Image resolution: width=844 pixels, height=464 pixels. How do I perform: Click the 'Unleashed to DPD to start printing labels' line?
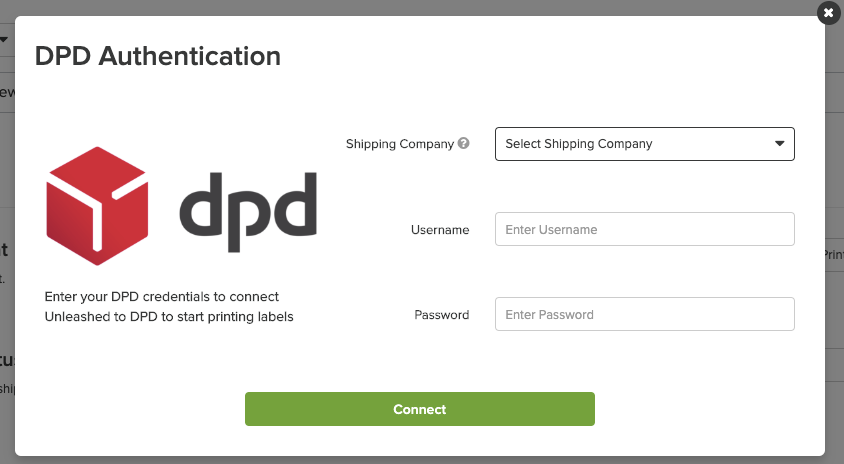(x=169, y=317)
